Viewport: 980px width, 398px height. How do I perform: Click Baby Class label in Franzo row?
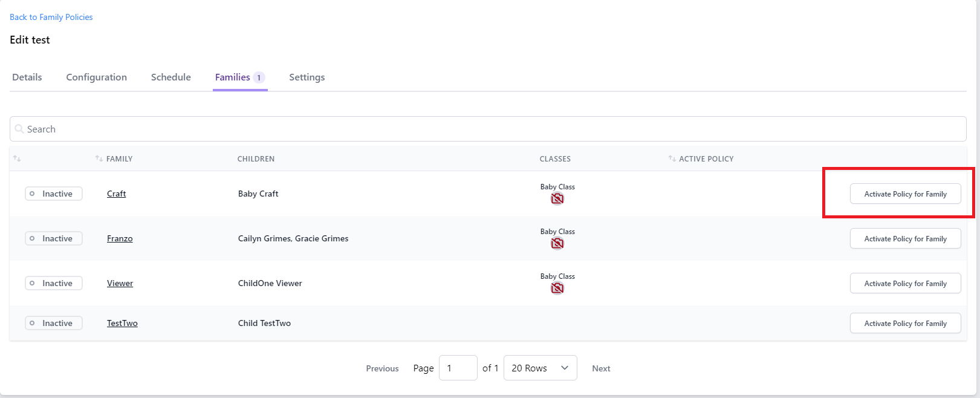click(x=557, y=232)
